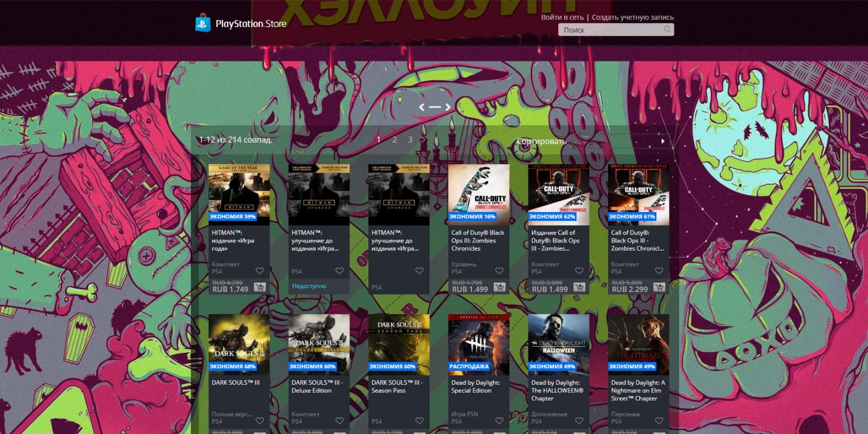Toggle wishlist heart on DARK SOULS III Deluxe Edition
The height and width of the screenshot is (434, 868).
point(340,420)
